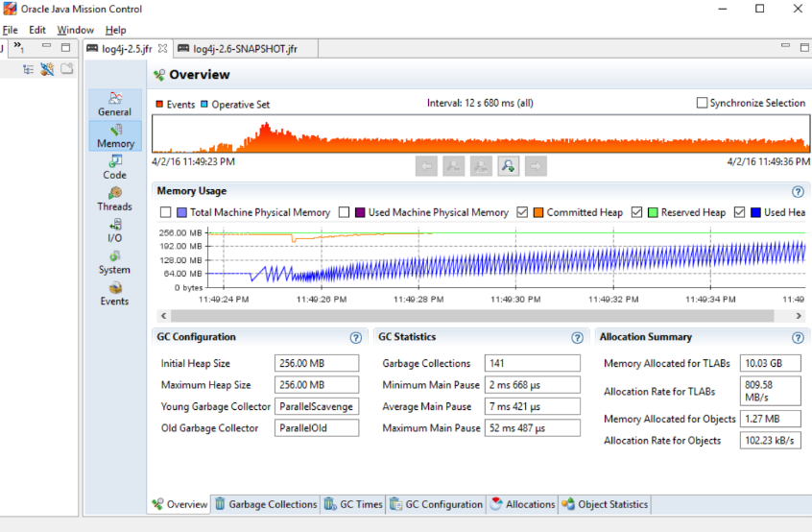This screenshot has height=532, width=812.
Task: Maximize the left side panel
Action: [x=66, y=48]
